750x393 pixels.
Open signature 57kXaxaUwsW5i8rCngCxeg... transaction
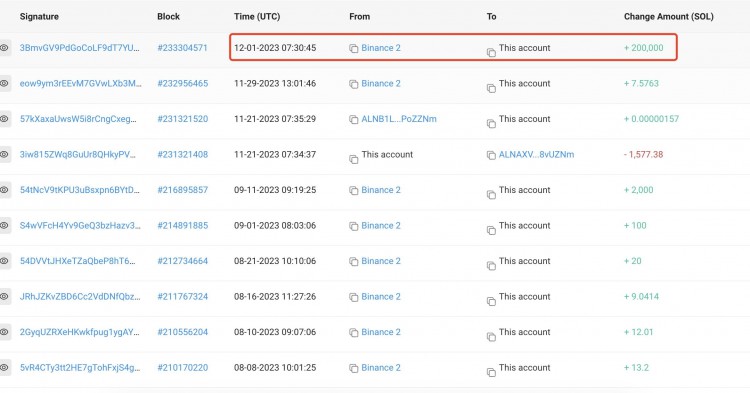[78, 119]
